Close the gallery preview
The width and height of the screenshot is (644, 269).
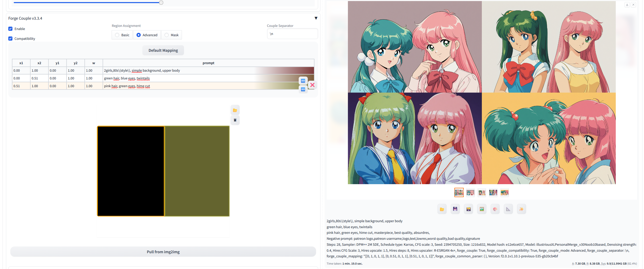click(633, 5)
